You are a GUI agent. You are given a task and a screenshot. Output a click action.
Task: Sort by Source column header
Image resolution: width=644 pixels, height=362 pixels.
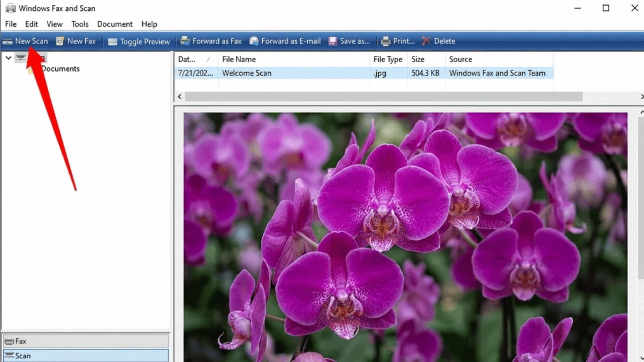click(x=499, y=59)
